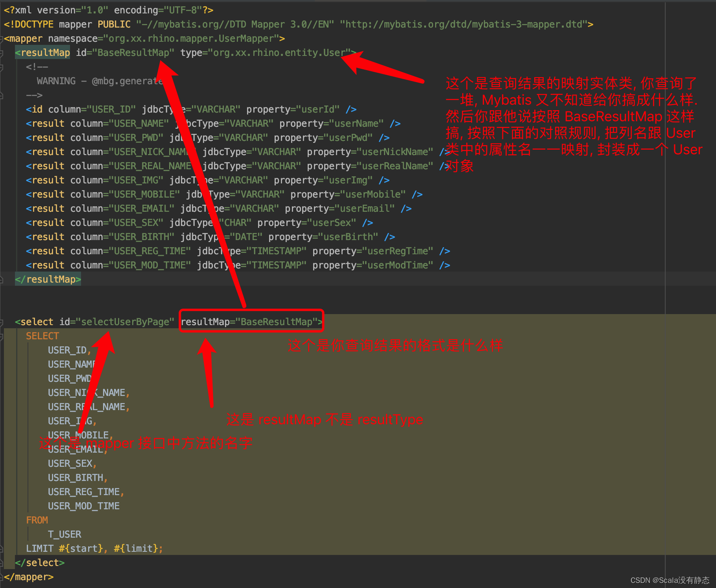Collapse the resultMap opening tag fold marker
This screenshot has height=588, width=716.
[2, 53]
